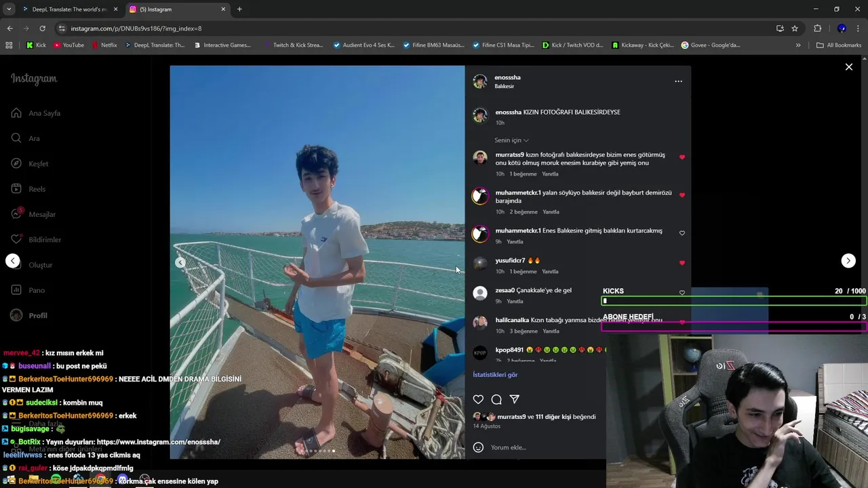
Task: Open emoji picker in comment box
Action: pos(478,447)
